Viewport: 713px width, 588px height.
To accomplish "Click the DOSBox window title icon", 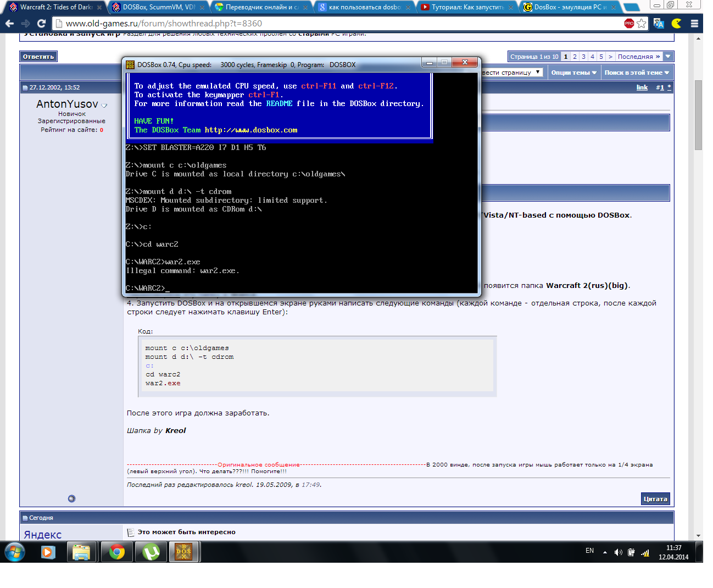I will coord(130,64).
